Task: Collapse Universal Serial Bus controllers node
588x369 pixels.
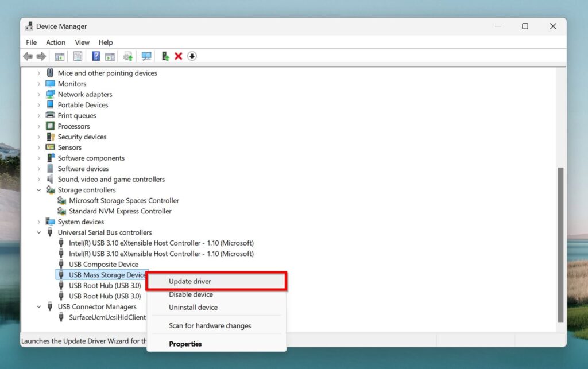Action: [x=39, y=232]
